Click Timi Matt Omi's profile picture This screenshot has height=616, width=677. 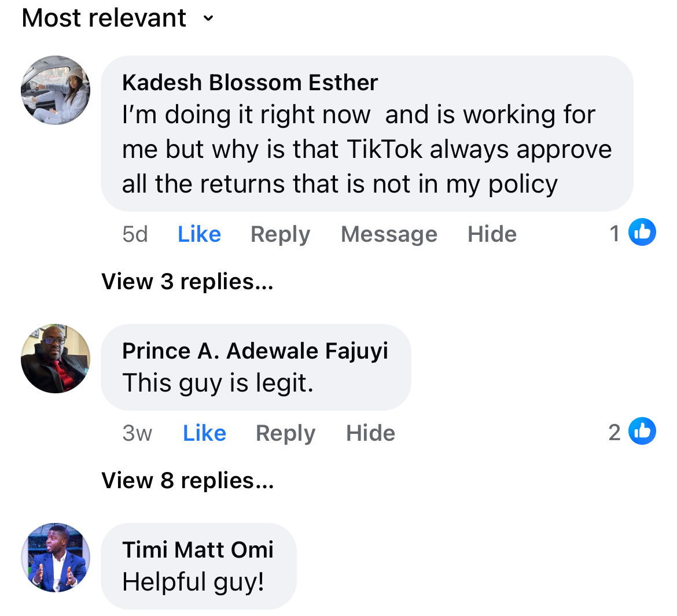pos(56,558)
